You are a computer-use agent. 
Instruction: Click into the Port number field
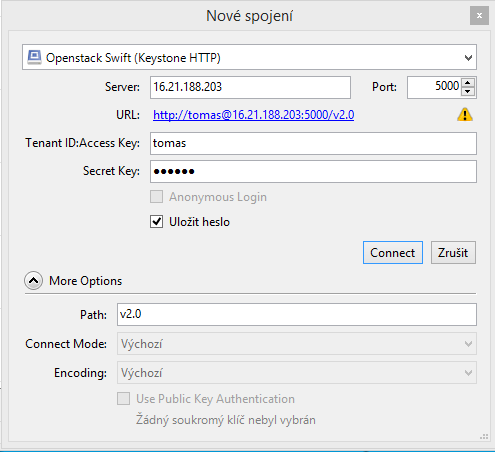point(434,87)
